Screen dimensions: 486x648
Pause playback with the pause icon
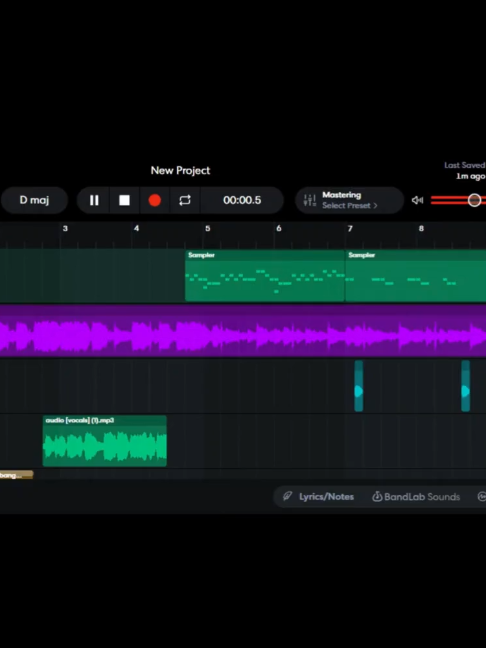tap(94, 200)
